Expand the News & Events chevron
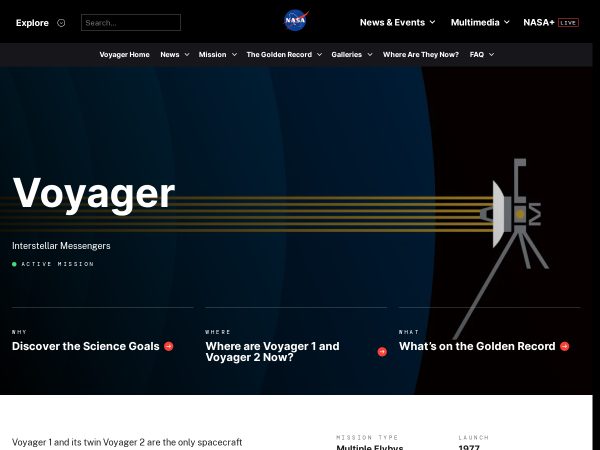Viewport: 600px width, 450px height. click(432, 22)
